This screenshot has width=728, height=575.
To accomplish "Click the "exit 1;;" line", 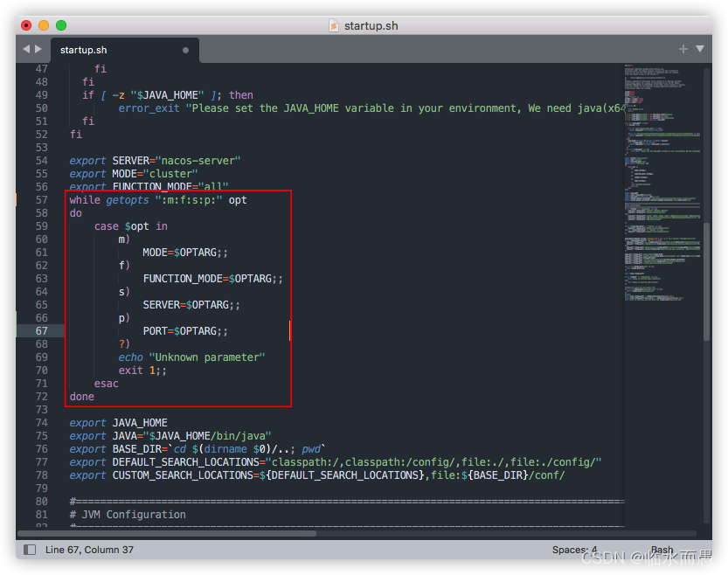I will tap(142, 371).
